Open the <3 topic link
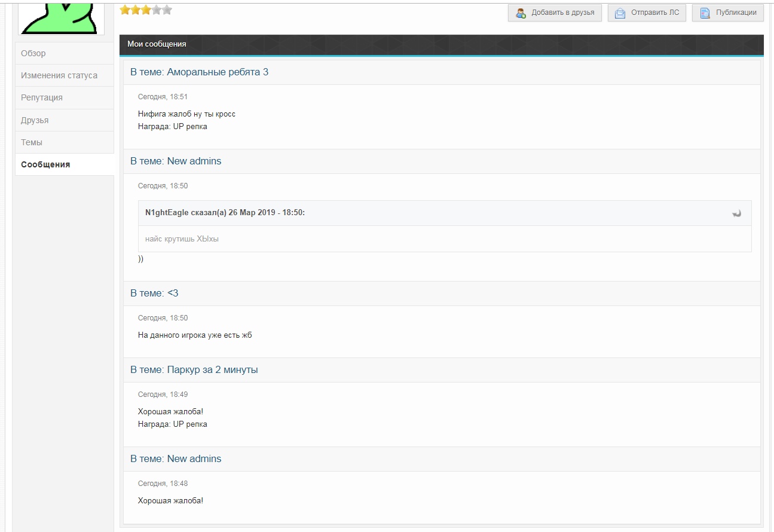The image size is (774, 532). click(173, 293)
